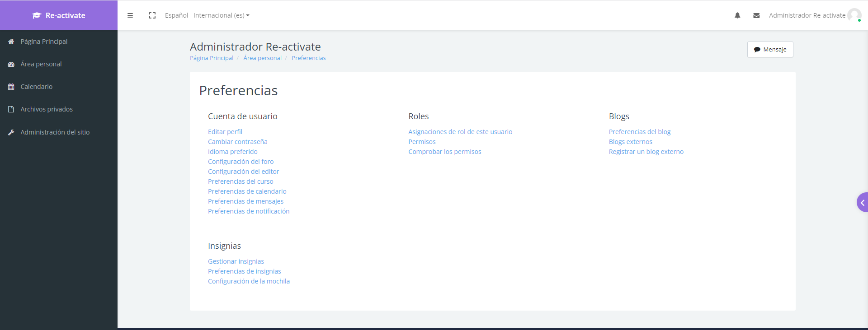Click the home icon beside Página Principal

pyautogui.click(x=11, y=42)
